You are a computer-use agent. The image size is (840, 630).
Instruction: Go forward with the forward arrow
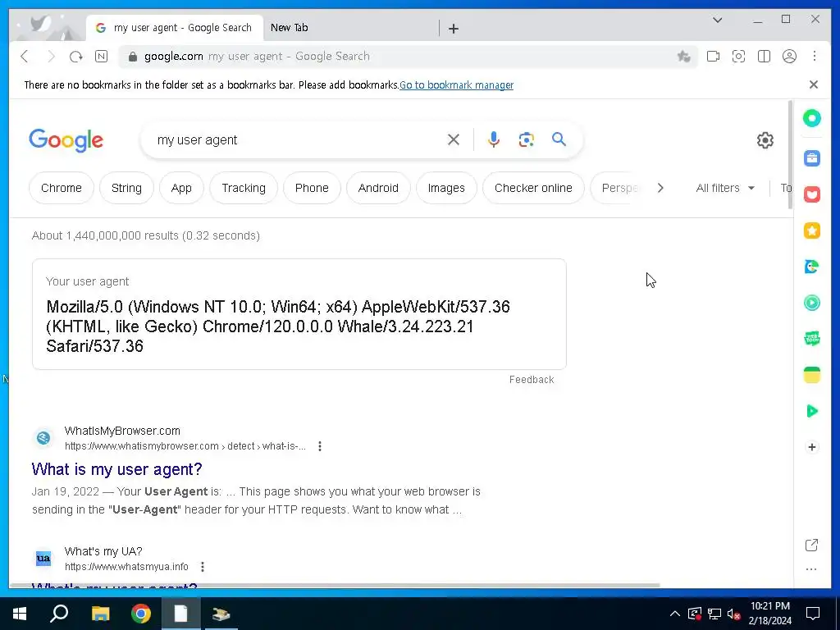(x=51, y=57)
